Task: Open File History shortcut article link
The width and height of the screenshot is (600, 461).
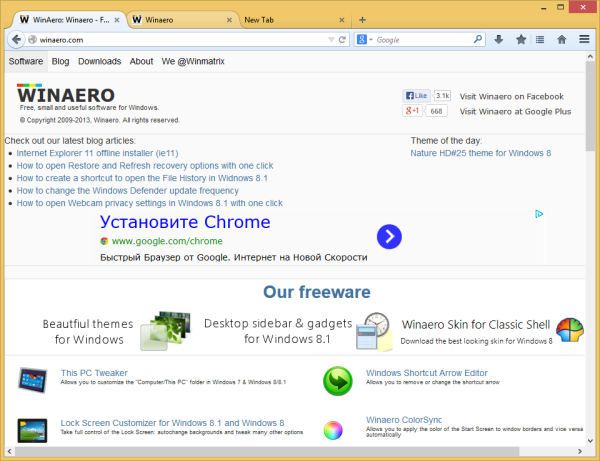Action: 142,178
